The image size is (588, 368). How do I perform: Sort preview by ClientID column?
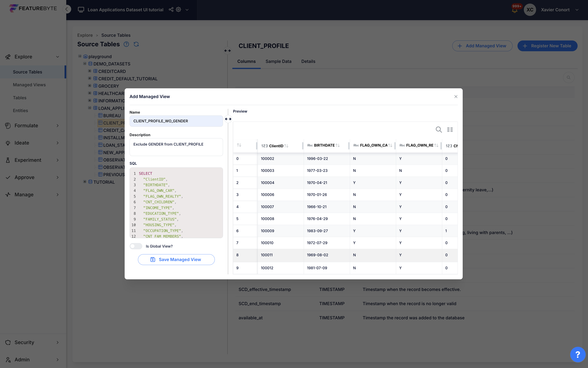(x=286, y=146)
